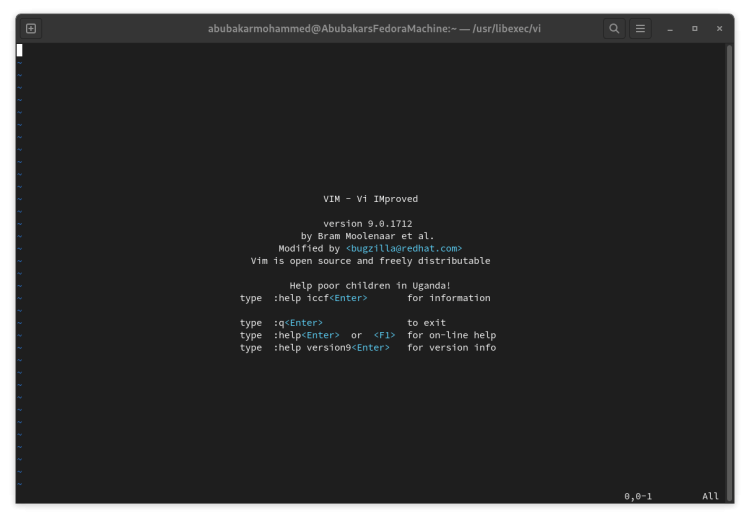The height and width of the screenshot is (521, 750).
Task: Minimize the terminal window
Action: click(x=670, y=29)
